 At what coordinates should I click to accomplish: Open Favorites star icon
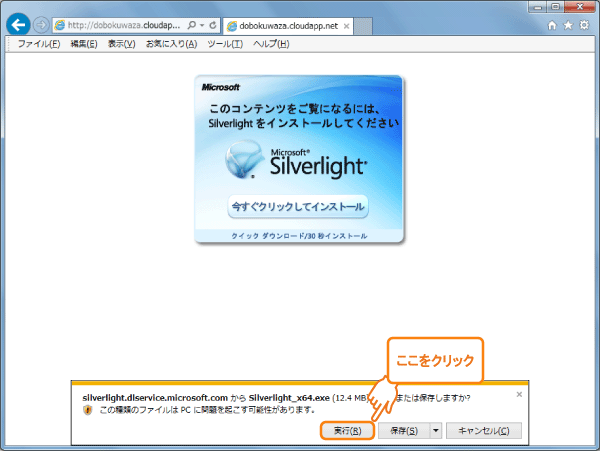[568, 25]
